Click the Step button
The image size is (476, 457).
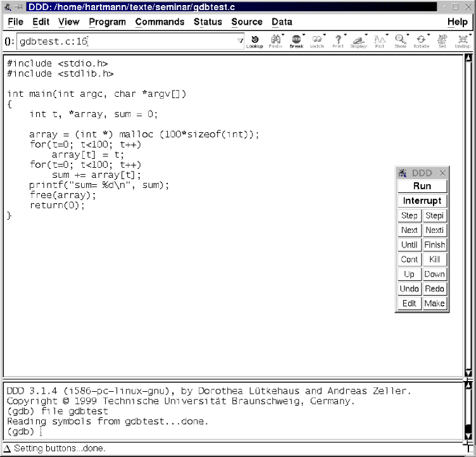click(409, 216)
